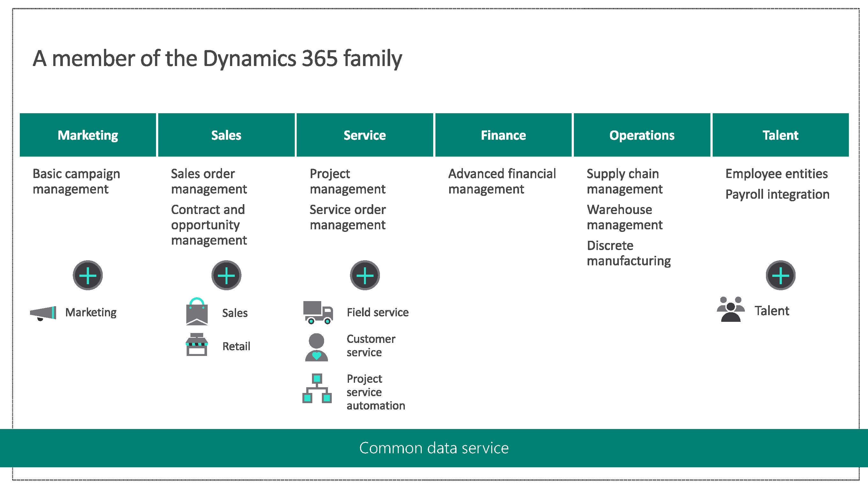Expand the plus circle under Service

click(x=365, y=275)
